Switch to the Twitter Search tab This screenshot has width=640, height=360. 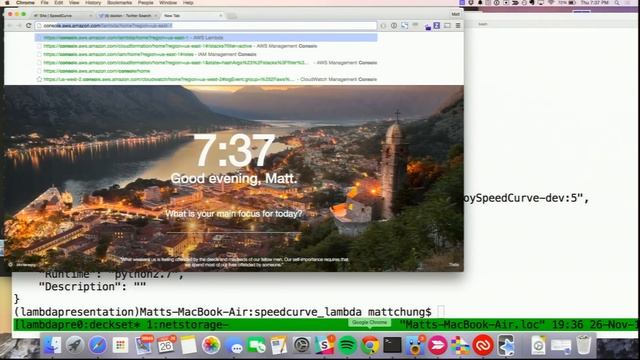127,16
